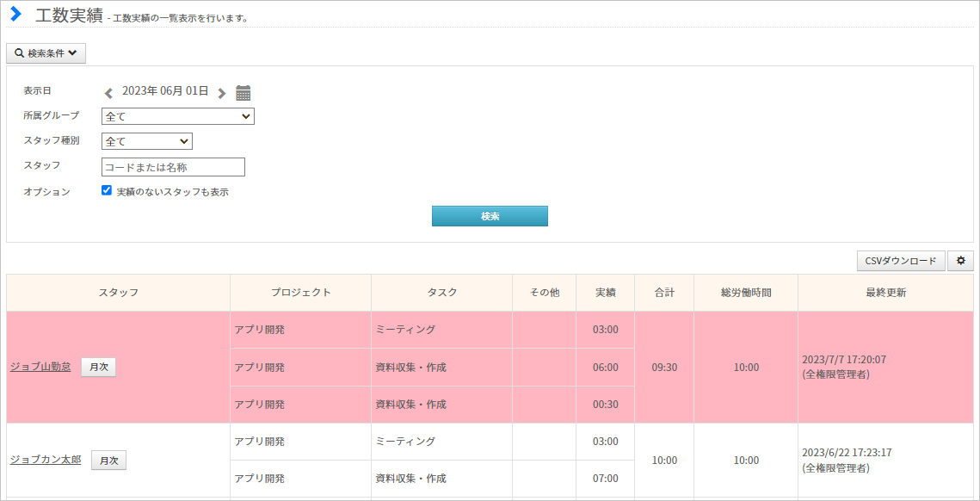This screenshot has width=980, height=501.
Task: Click 月次 button beside ジョブカン太郎
Action: (108, 461)
